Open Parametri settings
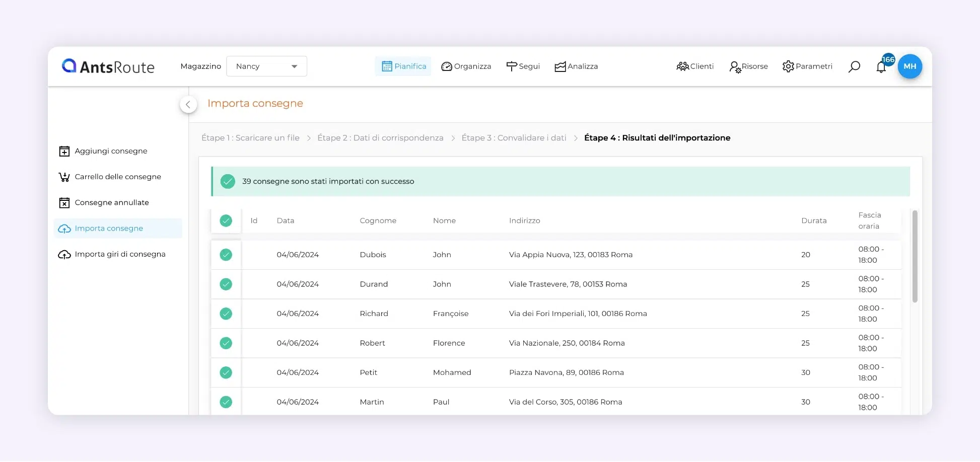980x462 pixels. click(807, 66)
